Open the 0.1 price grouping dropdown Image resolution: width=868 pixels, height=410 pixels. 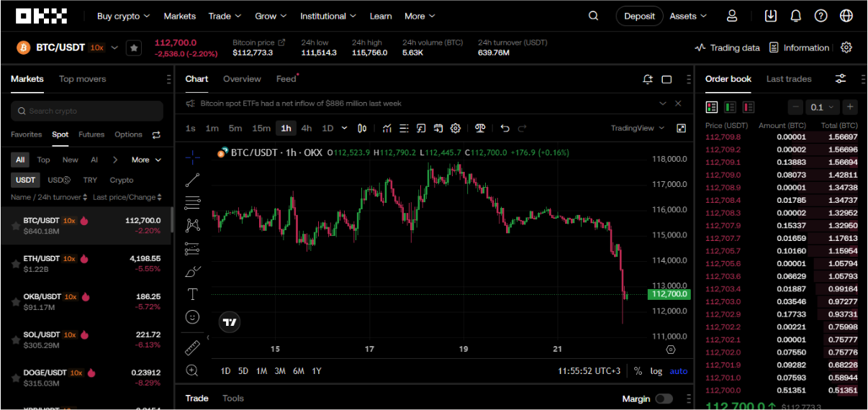click(x=823, y=107)
